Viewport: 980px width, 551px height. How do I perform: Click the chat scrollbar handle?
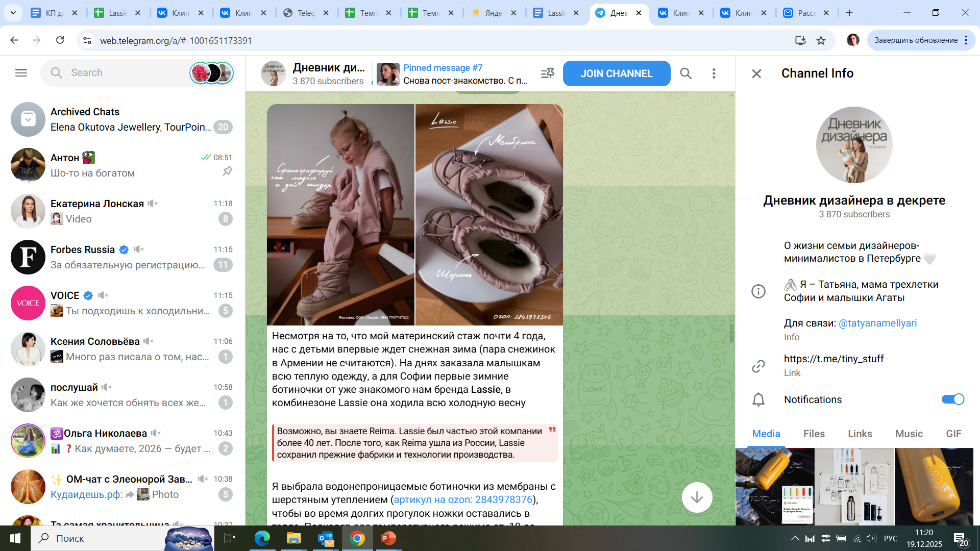(731, 334)
